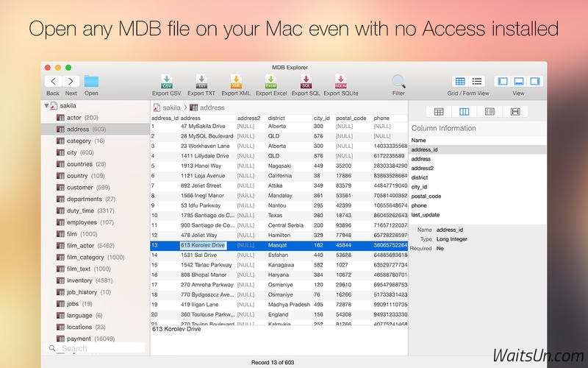This screenshot has width=588, height=368.
Task: Select last_update in Column Information list
Action: point(477,215)
